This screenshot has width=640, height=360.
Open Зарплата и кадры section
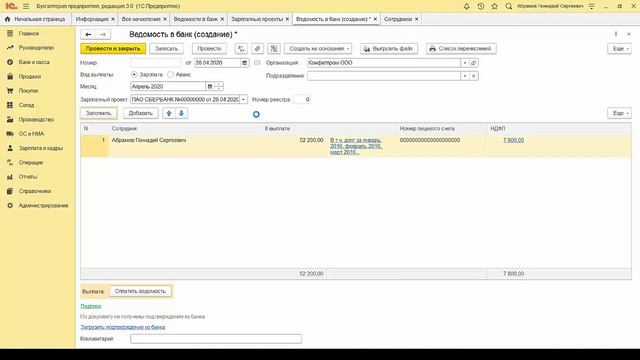click(x=40, y=148)
